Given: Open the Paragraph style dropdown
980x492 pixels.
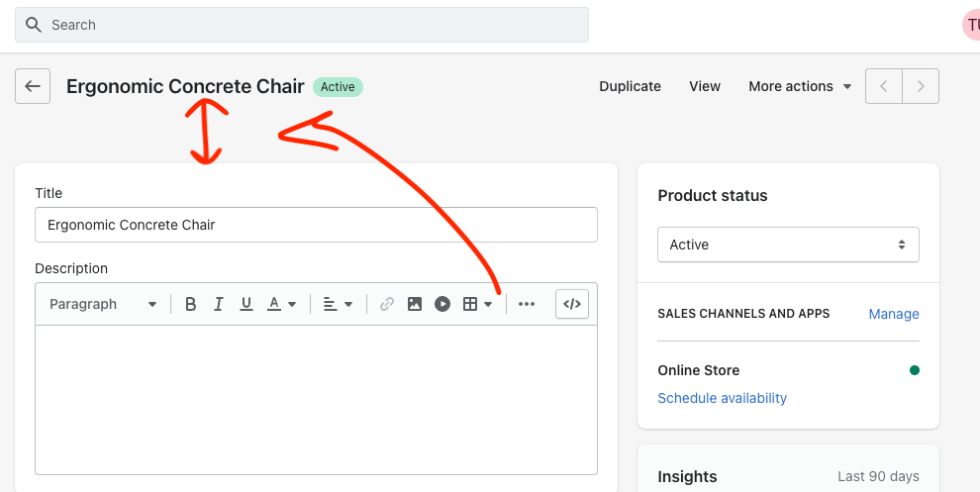Looking at the screenshot, I should click(103, 305).
